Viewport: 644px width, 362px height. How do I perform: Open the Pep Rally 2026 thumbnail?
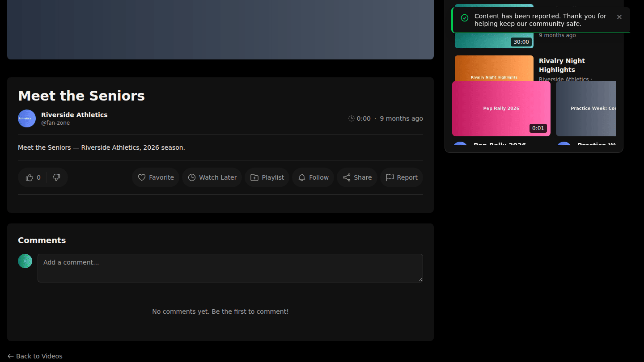point(501,109)
